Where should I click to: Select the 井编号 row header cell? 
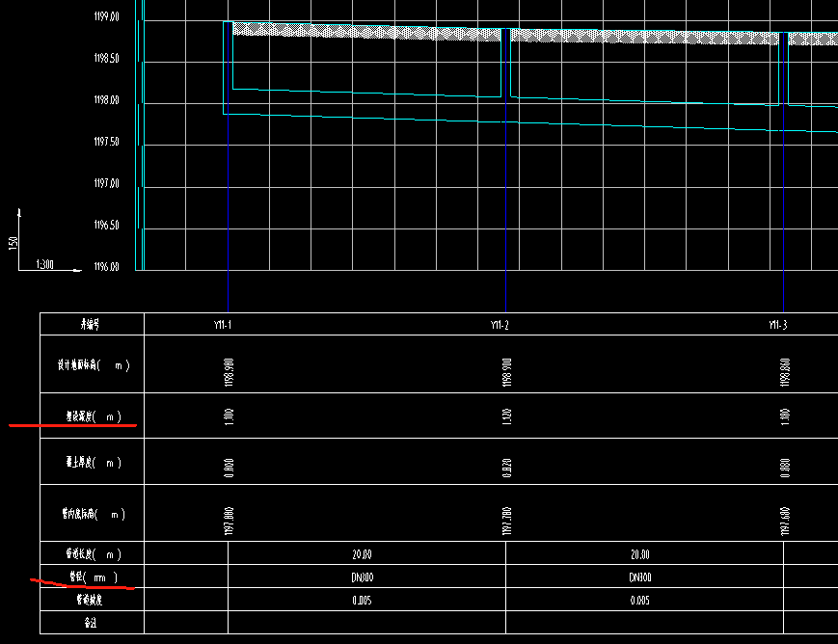tap(90, 324)
